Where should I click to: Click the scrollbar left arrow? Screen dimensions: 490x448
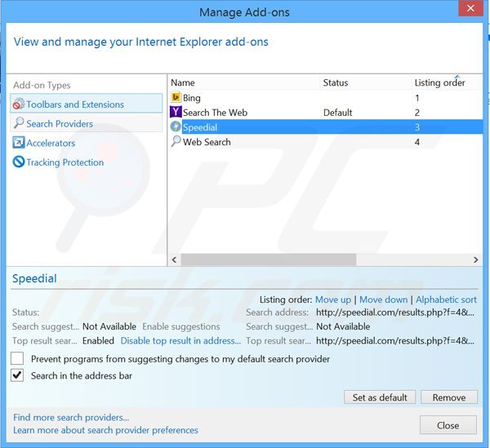[175, 259]
